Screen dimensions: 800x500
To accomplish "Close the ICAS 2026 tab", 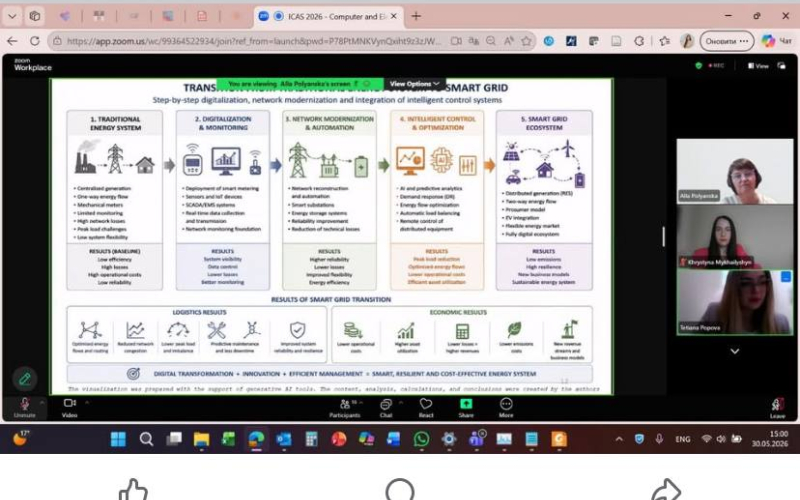I will coord(394,16).
